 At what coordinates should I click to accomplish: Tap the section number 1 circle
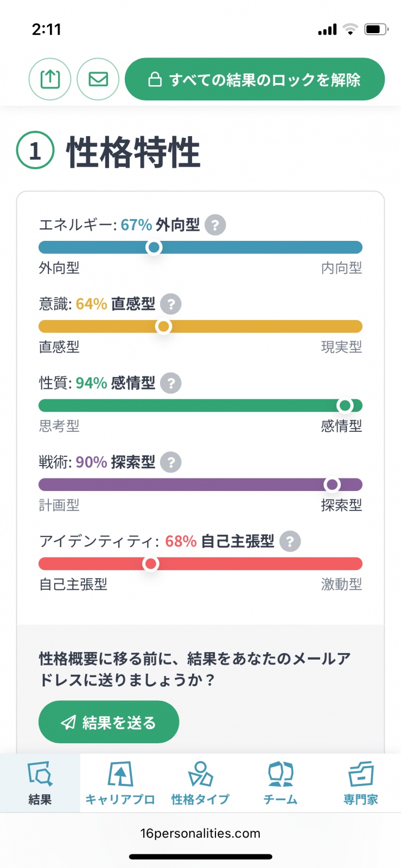pos(35,150)
